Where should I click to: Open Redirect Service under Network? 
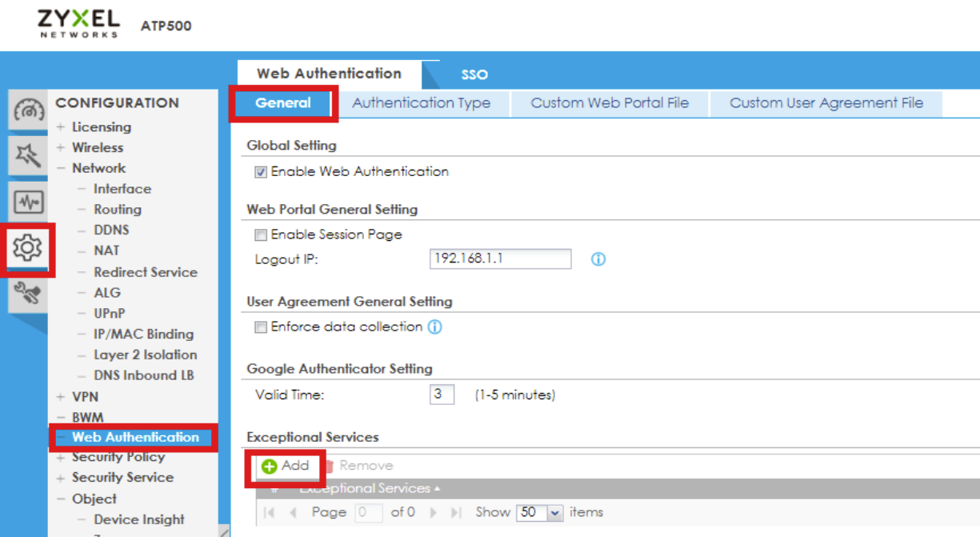[x=145, y=272]
